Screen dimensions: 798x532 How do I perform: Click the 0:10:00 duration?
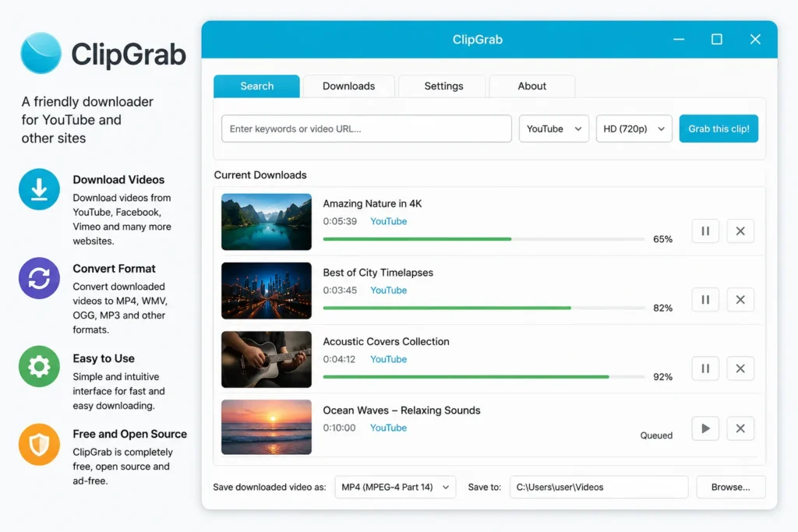click(x=340, y=428)
